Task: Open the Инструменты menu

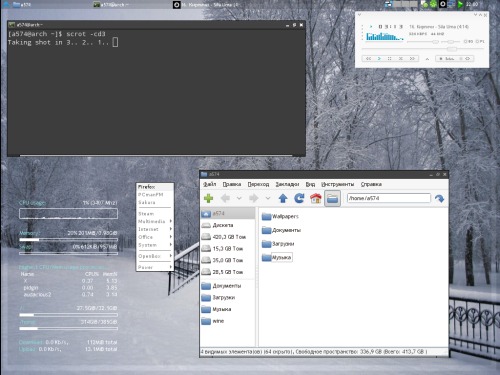Action: pos(337,184)
